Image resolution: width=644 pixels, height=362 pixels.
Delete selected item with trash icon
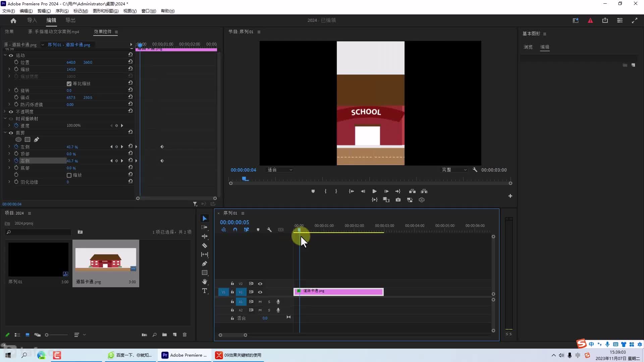pyautogui.click(x=184, y=335)
